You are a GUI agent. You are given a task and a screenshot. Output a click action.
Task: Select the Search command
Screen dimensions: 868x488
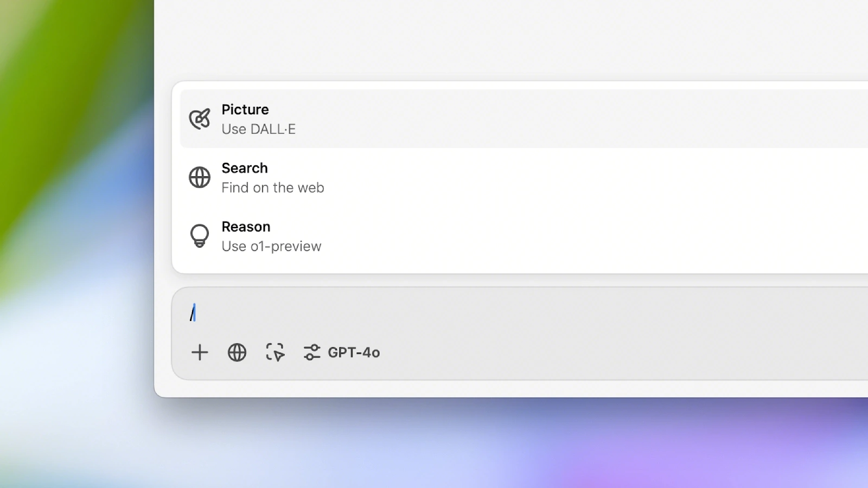[245, 168]
